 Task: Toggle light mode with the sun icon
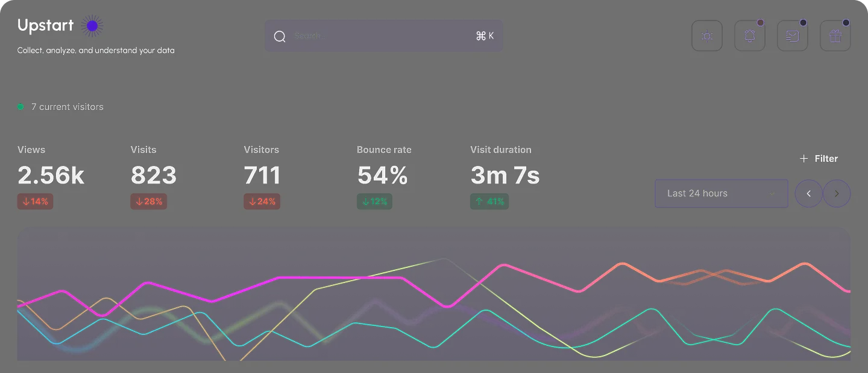[706, 36]
